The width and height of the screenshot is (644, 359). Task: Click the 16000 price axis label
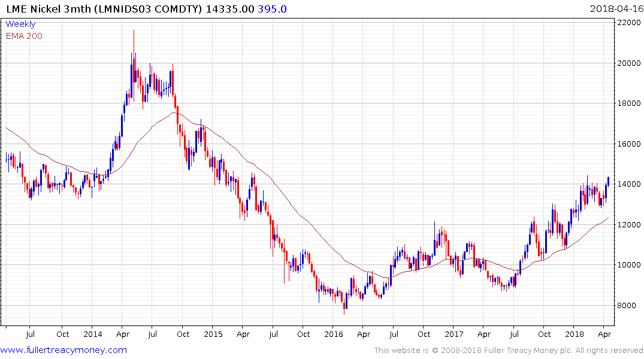click(x=629, y=144)
